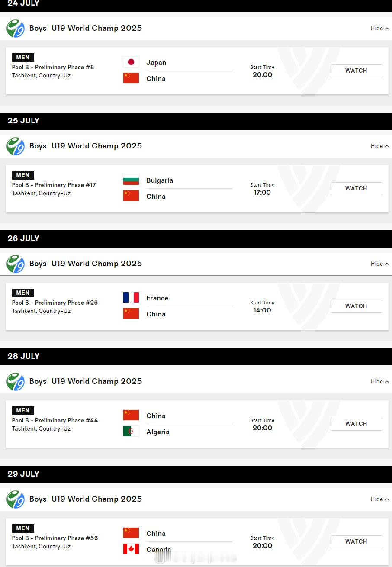Click the U19 logo under 24 July
This screenshot has height=567, width=392.
tap(16, 29)
